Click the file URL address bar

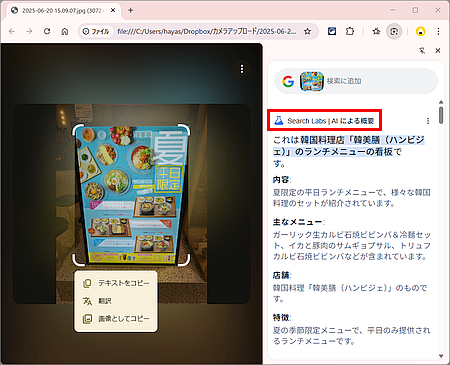click(207, 31)
